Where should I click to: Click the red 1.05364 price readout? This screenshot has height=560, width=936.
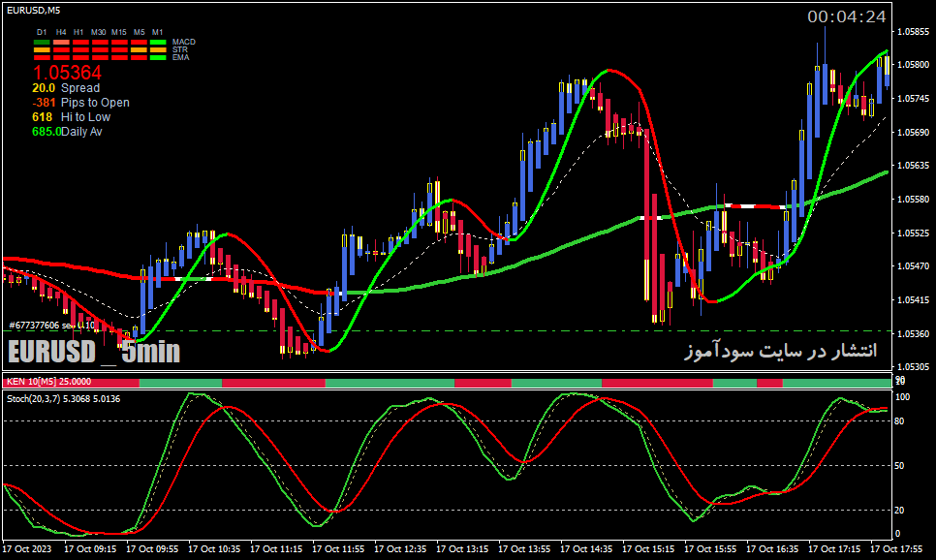67,73
